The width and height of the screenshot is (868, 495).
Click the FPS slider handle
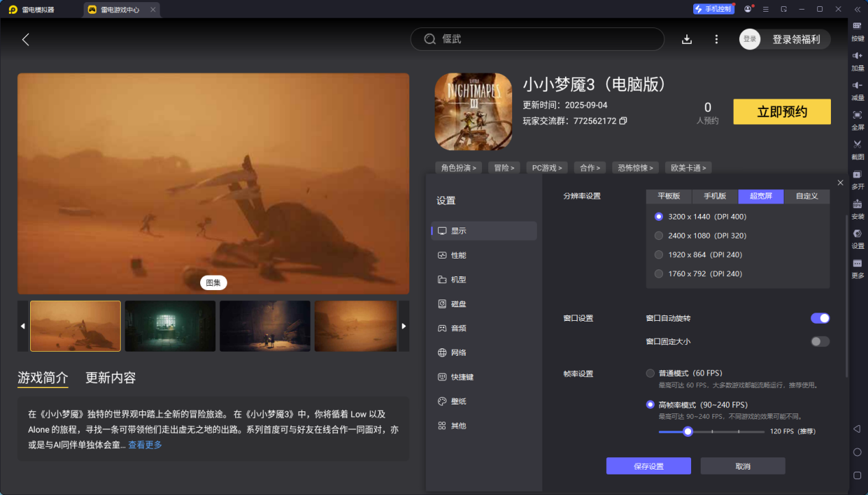click(x=688, y=432)
